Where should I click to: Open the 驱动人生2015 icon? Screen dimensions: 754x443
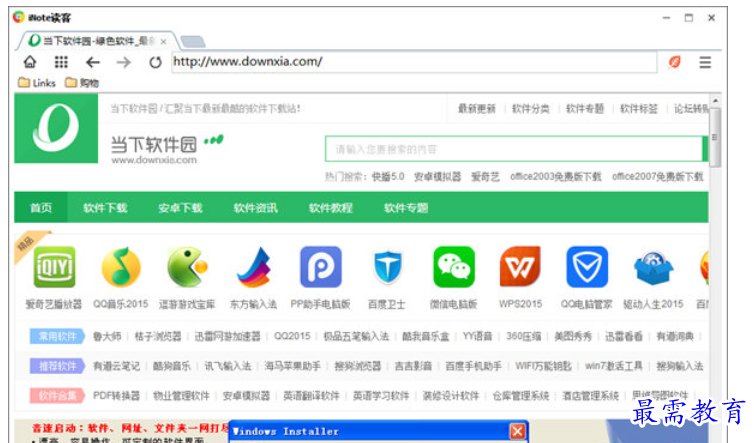coord(653,267)
